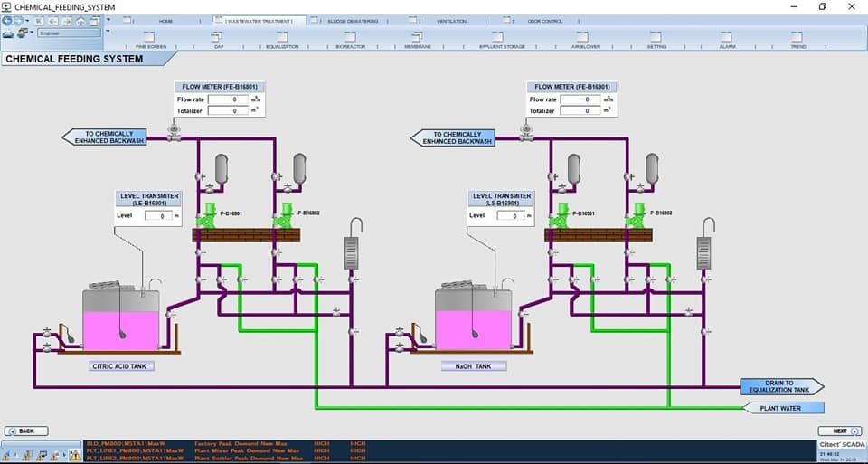Click the Engineer user name field
This screenshot has height=464, width=868.
pyautogui.click(x=70, y=33)
